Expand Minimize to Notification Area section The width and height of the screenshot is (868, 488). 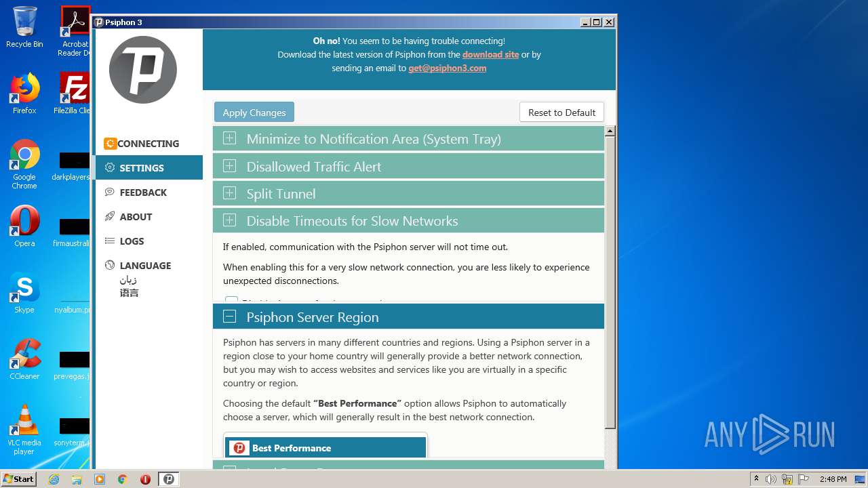(408, 139)
